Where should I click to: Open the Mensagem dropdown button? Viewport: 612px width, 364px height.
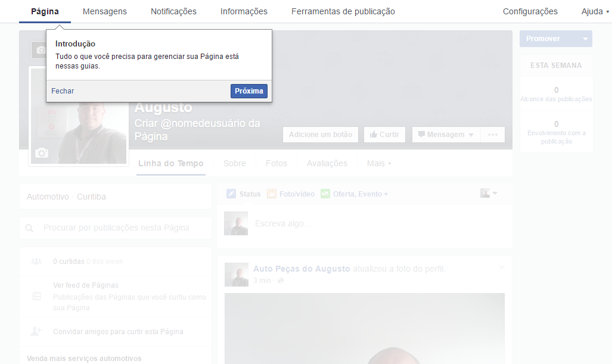coord(446,135)
